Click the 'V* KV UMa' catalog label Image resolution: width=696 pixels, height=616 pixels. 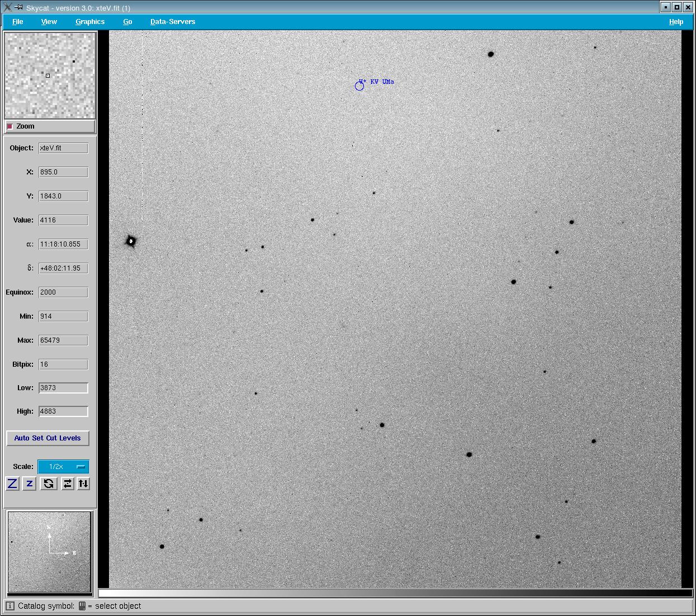tap(377, 82)
